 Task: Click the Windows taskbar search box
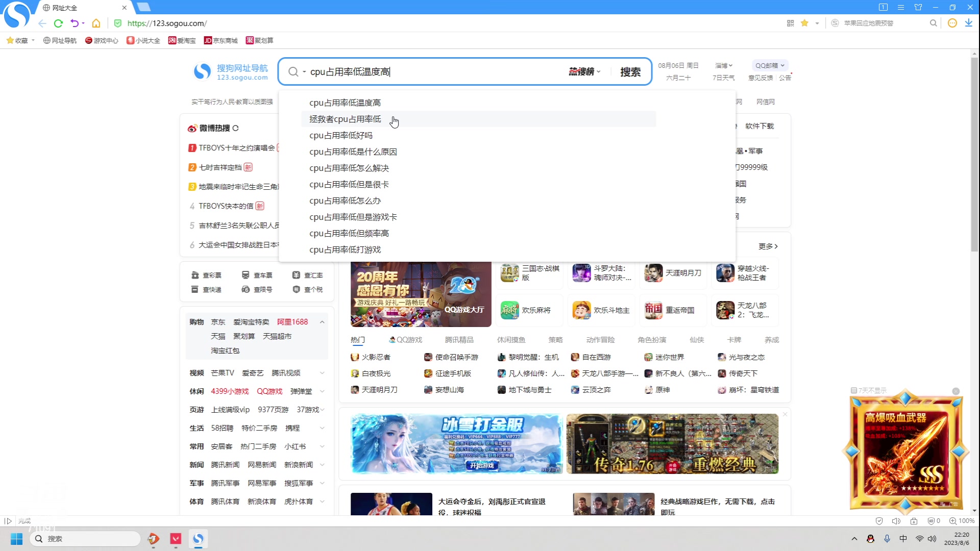[85, 539]
